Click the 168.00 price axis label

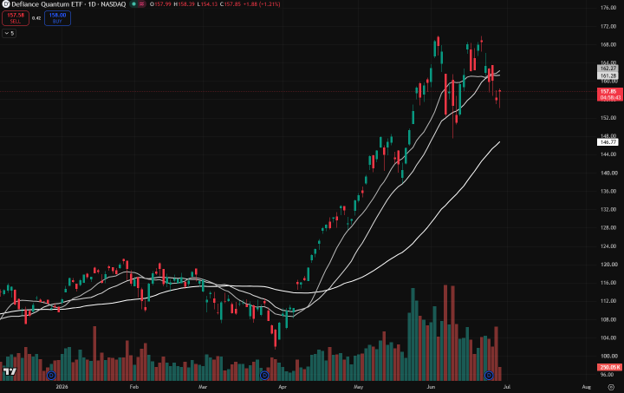click(x=608, y=45)
